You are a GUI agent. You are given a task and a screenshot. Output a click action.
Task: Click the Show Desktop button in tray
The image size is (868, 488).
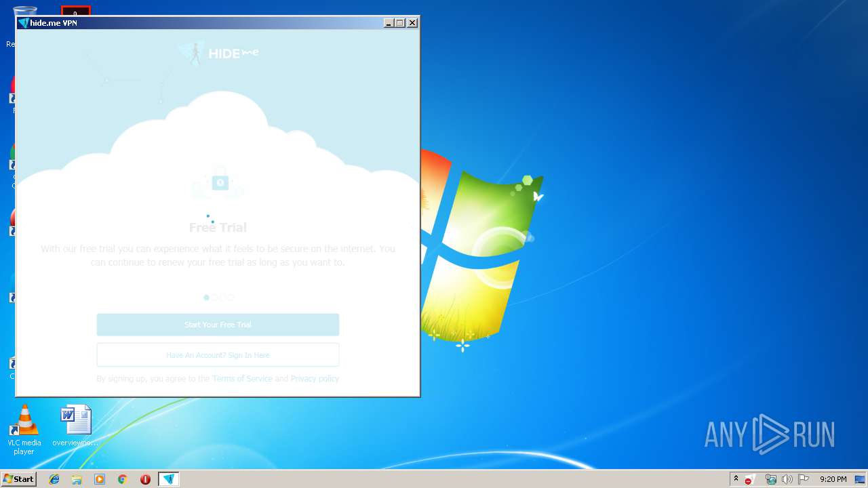[x=861, y=479]
